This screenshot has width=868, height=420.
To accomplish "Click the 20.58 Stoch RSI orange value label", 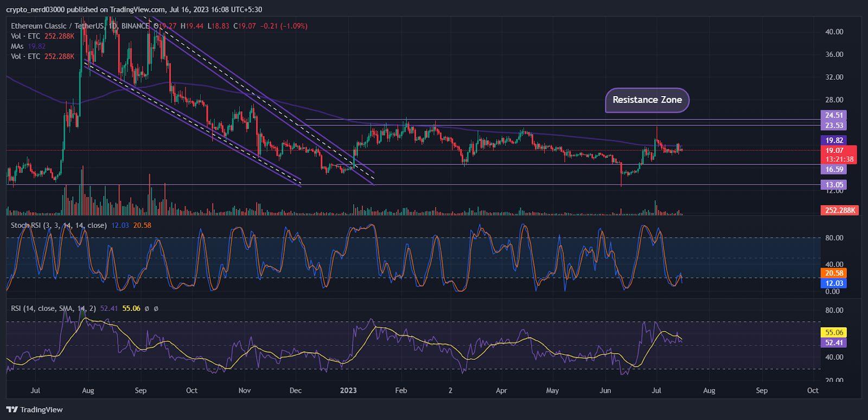I will [834, 273].
